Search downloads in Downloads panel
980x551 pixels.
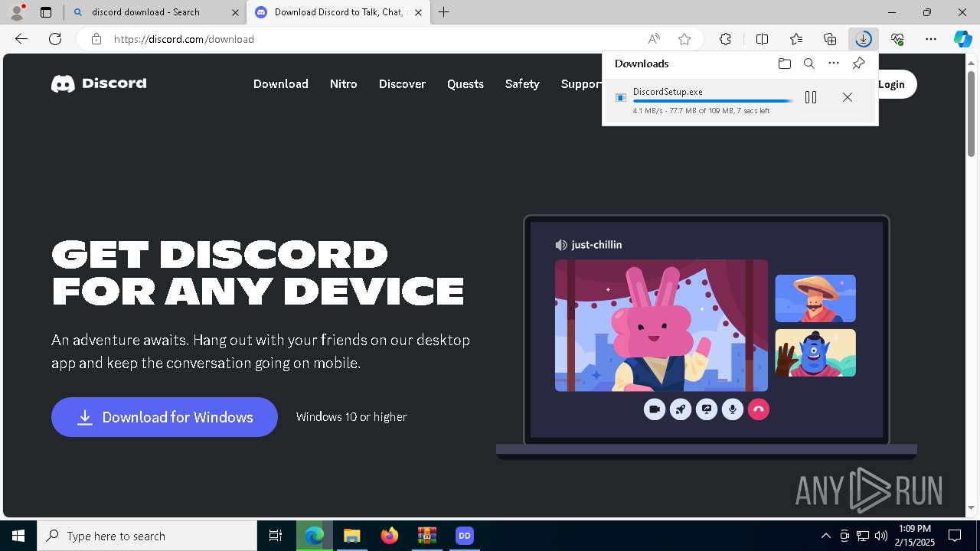(808, 64)
